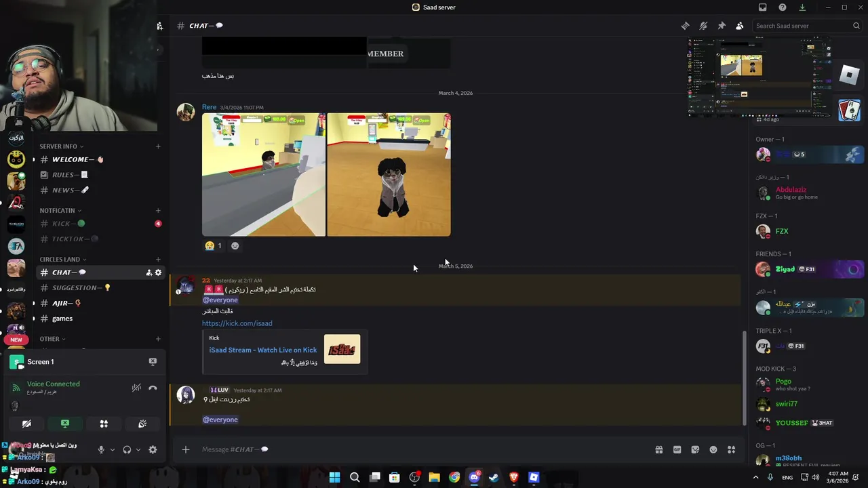Image resolution: width=868 pixels, height=488 pixels.
Task: Edit CHAT channel gear icon
Action: point(158,272)
